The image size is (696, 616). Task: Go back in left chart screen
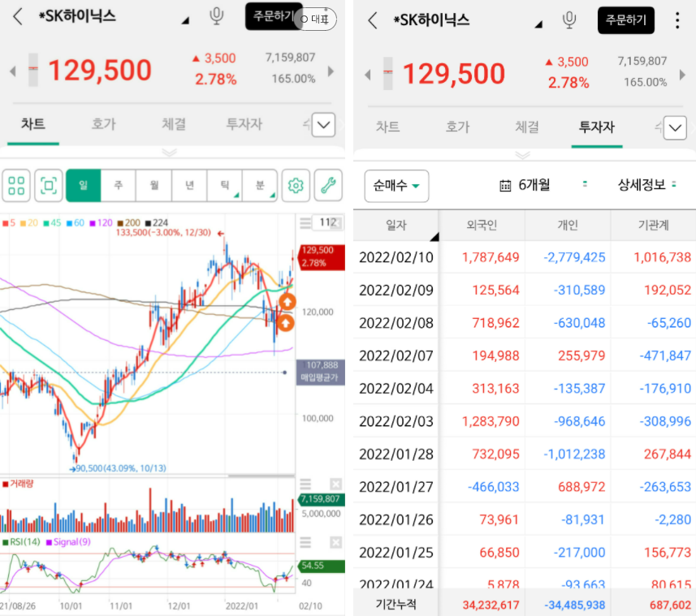coord(18,16)
